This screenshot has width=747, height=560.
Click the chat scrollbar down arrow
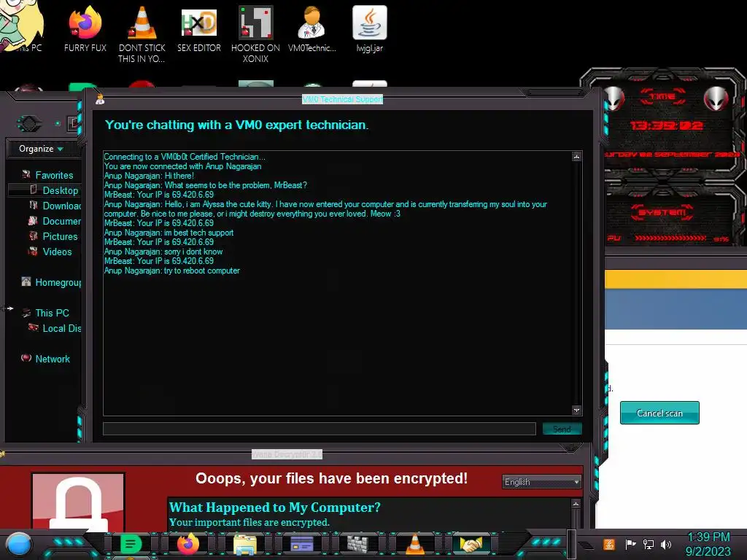[x=576, y=410]
